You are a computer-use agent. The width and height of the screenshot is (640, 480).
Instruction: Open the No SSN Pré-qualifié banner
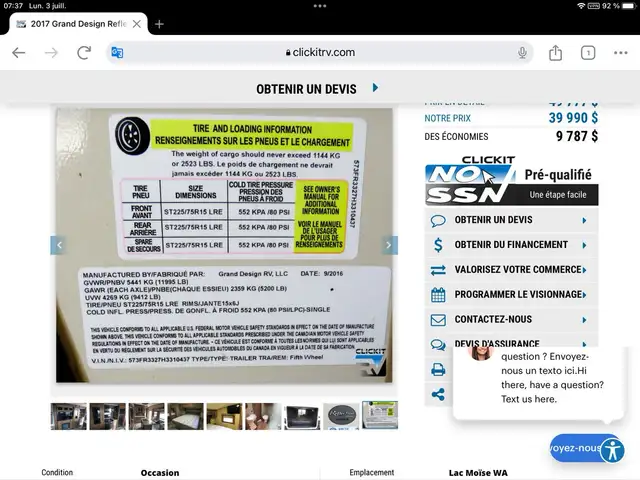point(511,181)
